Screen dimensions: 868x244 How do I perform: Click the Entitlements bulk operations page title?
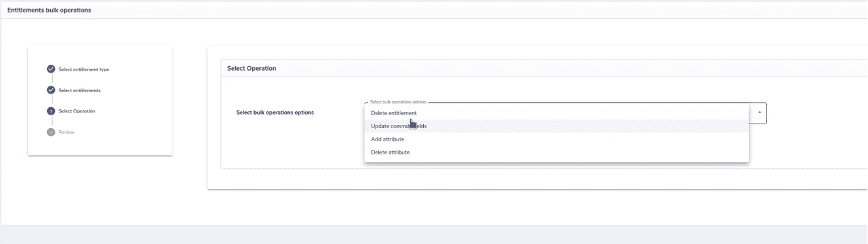pos(49,10)
